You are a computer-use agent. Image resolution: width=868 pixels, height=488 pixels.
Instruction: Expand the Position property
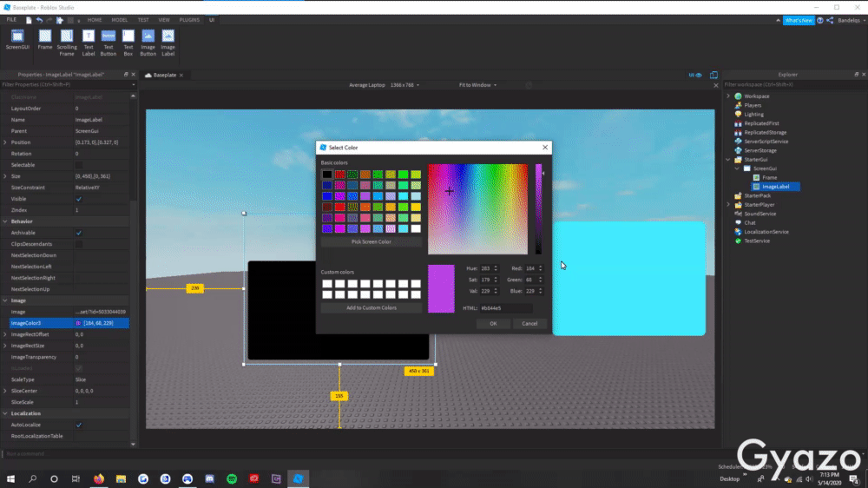click(x=5, y=142)
